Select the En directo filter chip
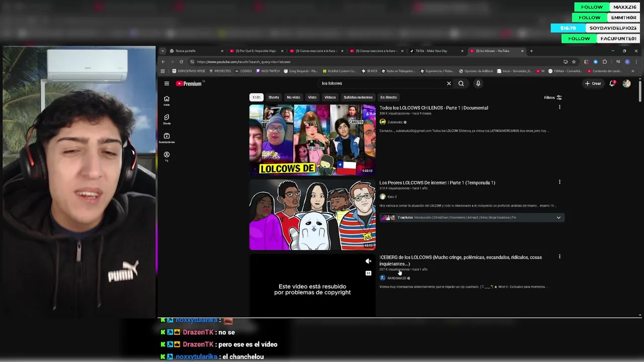The width and height of the screenshot is (644, 362). pyautogui.click(x=388, y=98)
